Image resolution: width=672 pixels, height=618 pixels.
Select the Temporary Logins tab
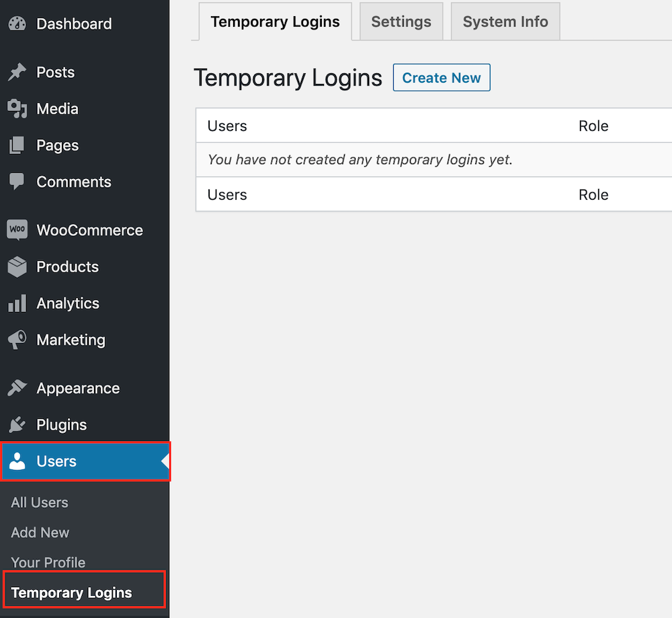point(275,22)
